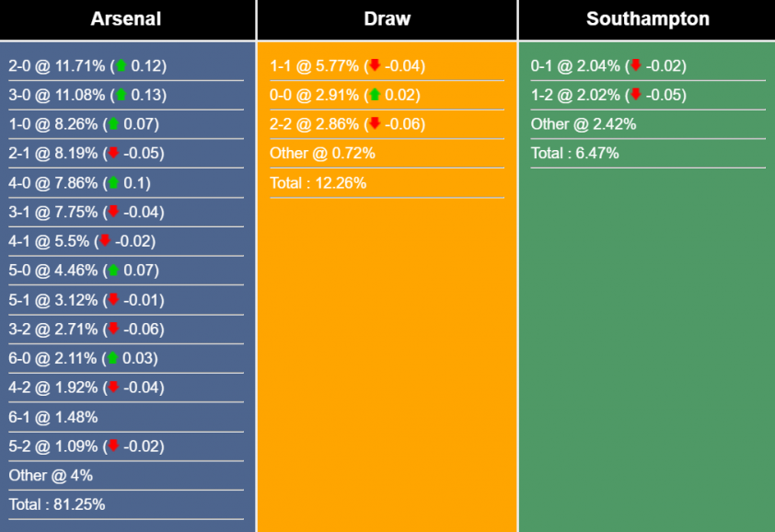The image size is (775, 532).
Task: Click the red down arrow beside 2-2 draw
Action: [375, 124]
